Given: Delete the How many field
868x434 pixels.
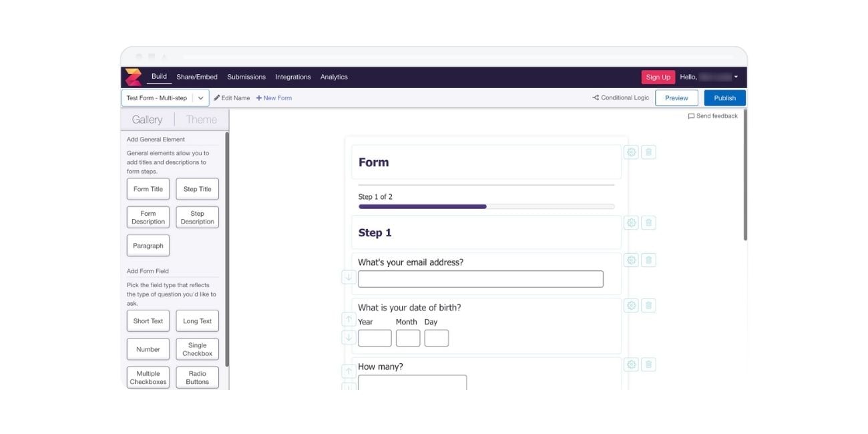Looking at the screenshot, I should pyautogui.click(x=648, y=365).
